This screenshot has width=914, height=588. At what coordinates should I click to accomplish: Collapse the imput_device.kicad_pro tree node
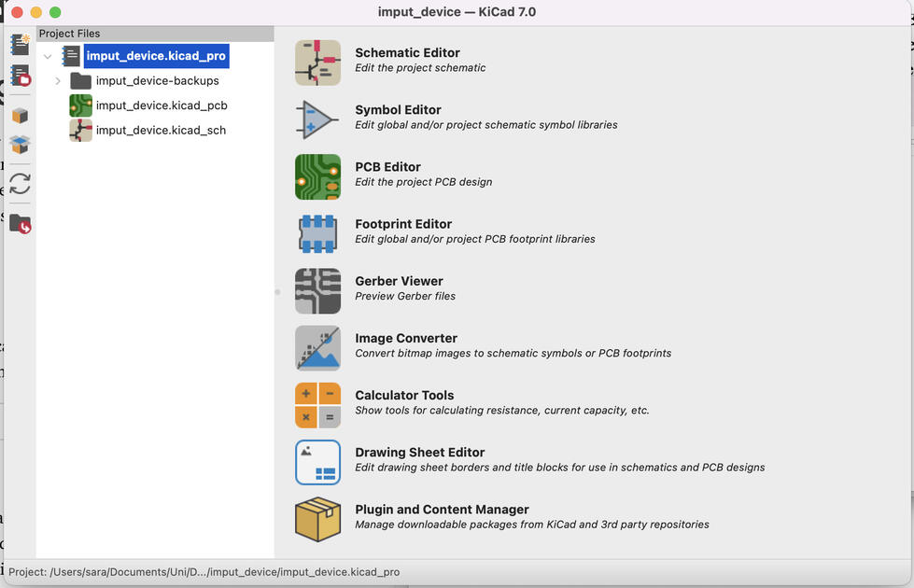coord(48,57)
